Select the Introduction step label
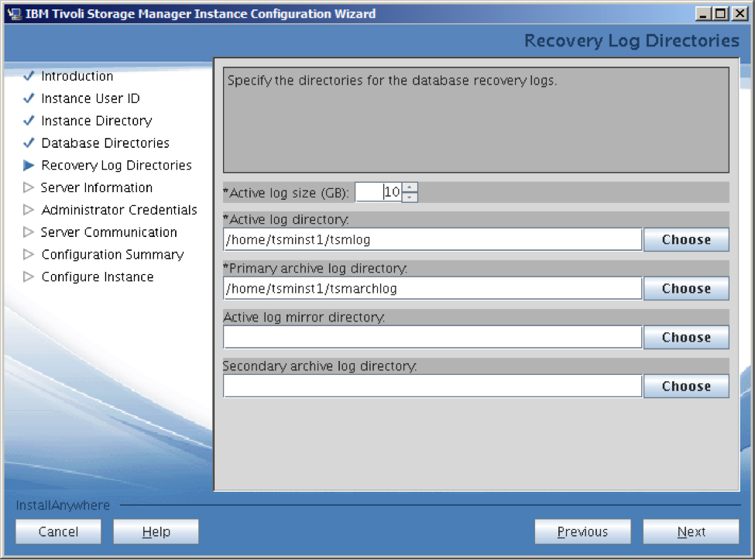 coord(77,76)
